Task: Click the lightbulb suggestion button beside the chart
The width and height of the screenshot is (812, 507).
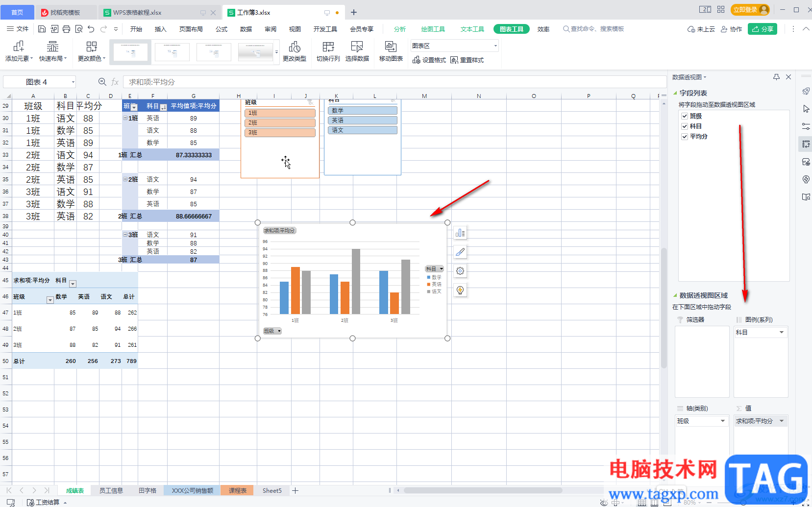Action: pos(460,290)
